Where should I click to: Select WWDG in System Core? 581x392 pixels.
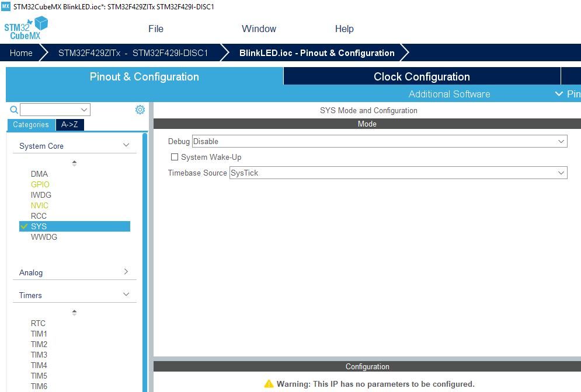44,237
